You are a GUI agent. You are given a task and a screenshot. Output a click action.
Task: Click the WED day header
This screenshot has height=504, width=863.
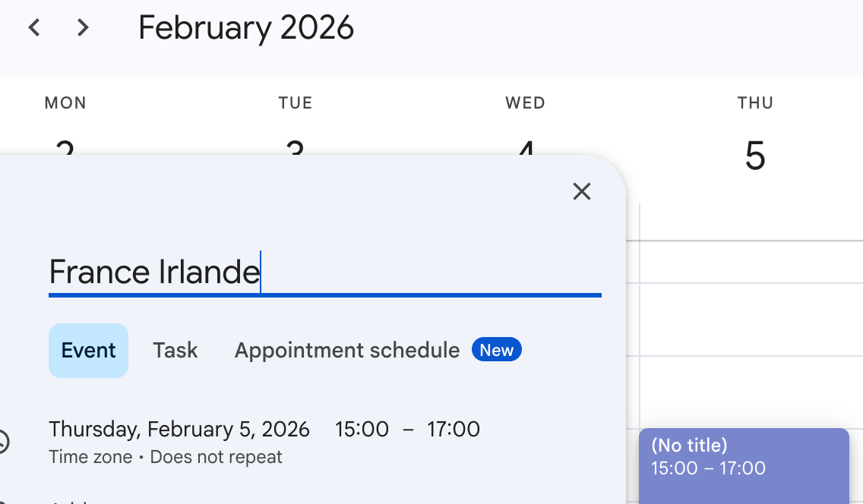[525, 103]
